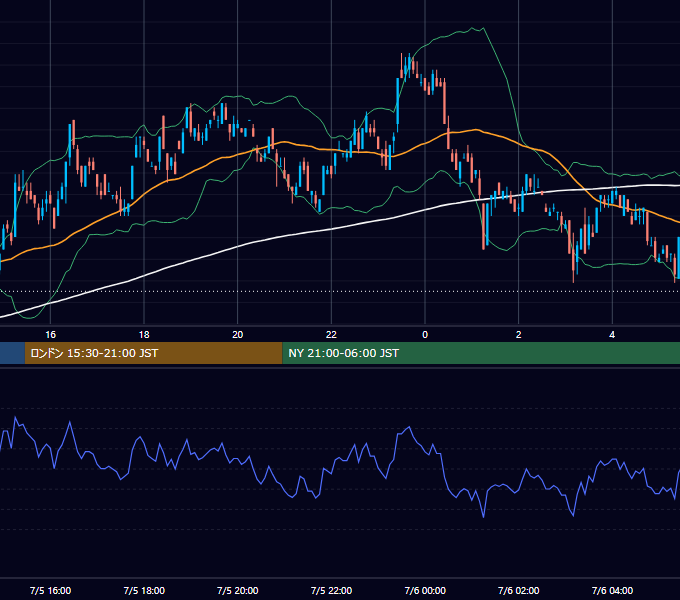
Task: Click the hour label 16 on upper axis
Action: point(50,334)
